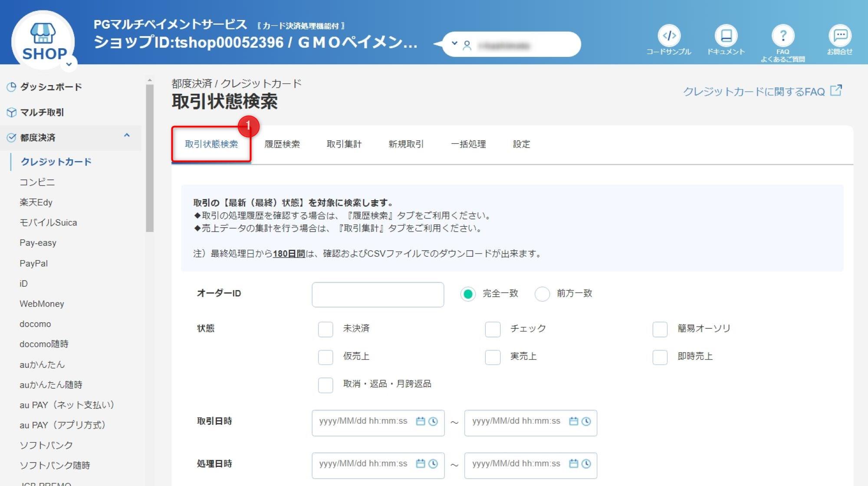The height and width of the screenshot is (486, 868).
Task: Open the ドキュメント book icon
Action: [x=726, y=36]
